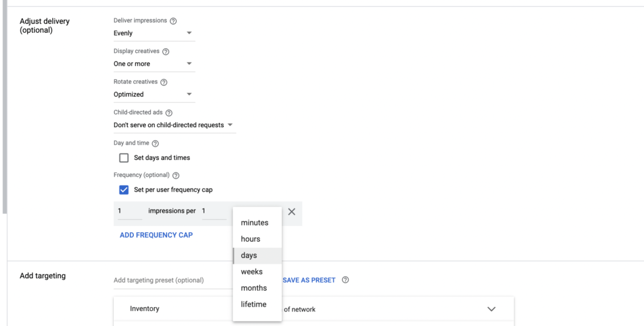Choose lifetime in the time unit menu

click(x=253, y=305)
